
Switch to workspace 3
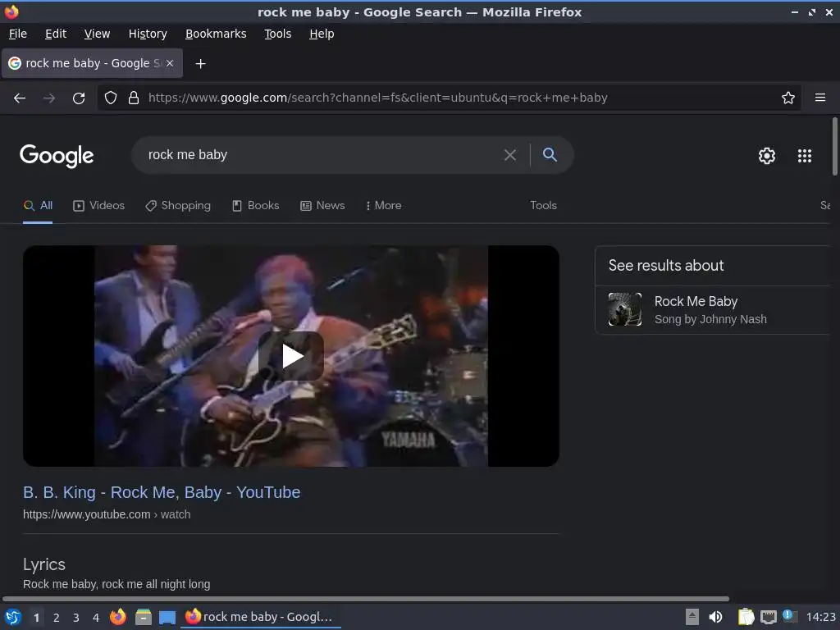coord(76,618)
